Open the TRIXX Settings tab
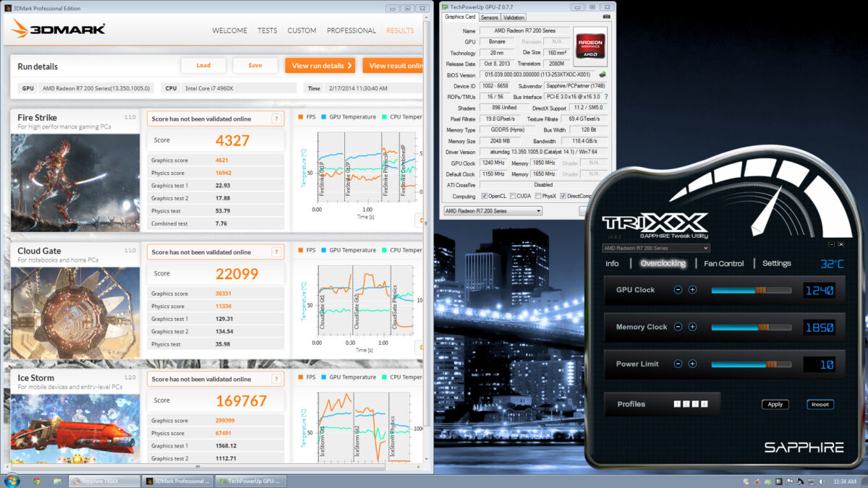 pos(776,264)
